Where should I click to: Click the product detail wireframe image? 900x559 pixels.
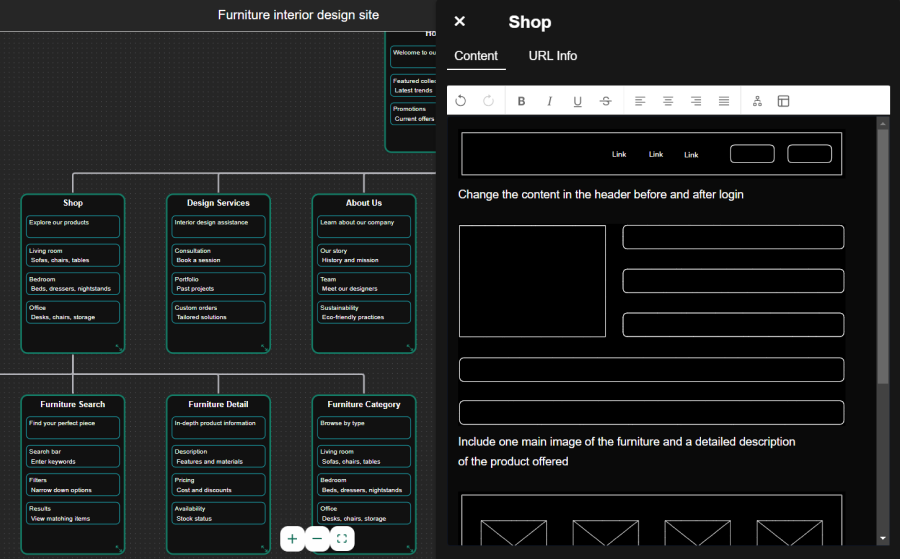(651, 325)
